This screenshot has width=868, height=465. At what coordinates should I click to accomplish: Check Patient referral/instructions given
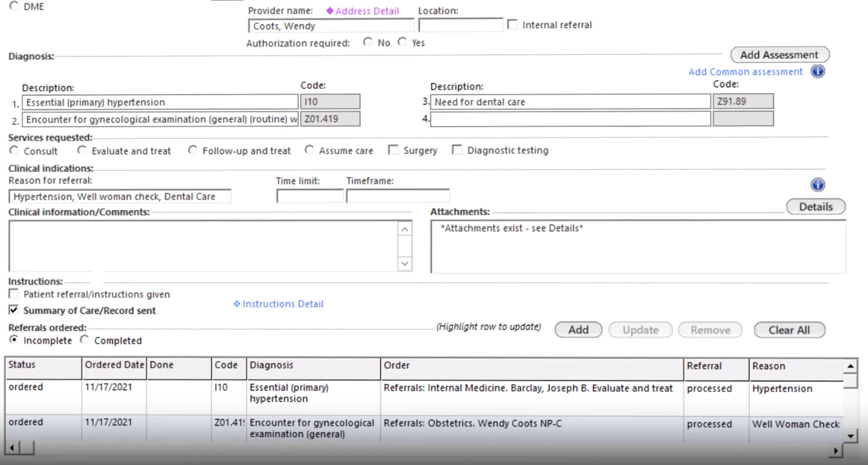click(x=13, y=294)
